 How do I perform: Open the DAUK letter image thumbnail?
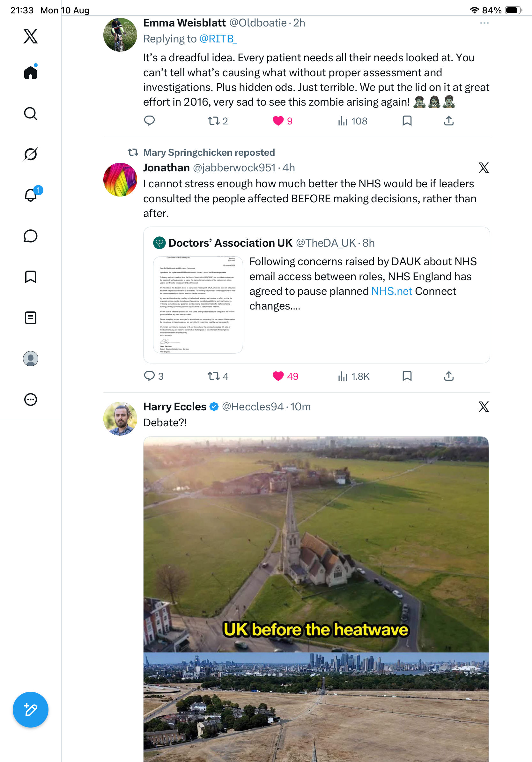coord(198,305)
